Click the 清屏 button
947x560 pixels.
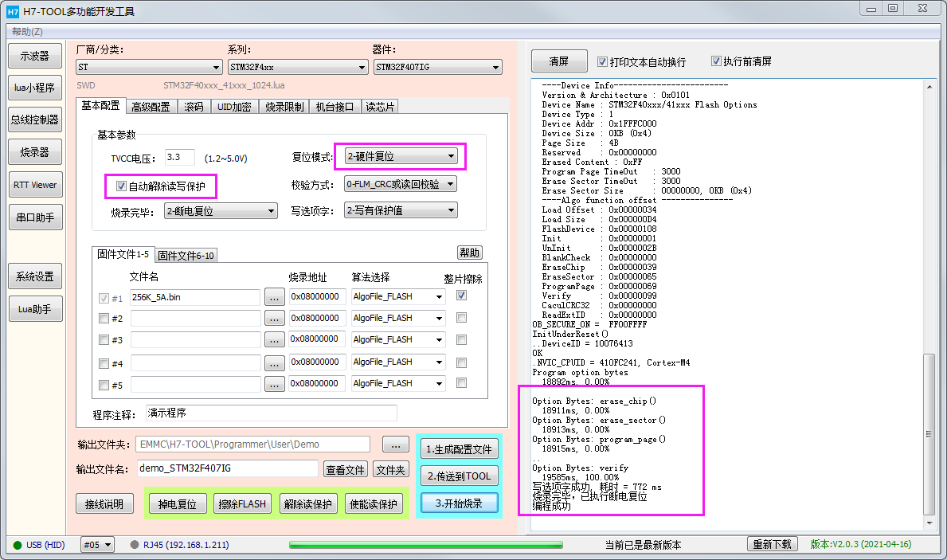pyautogui.click(x=559, y=61)
